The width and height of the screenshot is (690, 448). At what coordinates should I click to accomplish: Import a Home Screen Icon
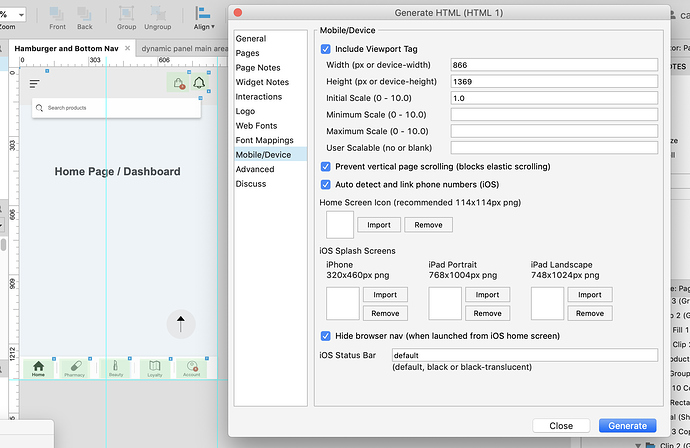pos(379,225)
